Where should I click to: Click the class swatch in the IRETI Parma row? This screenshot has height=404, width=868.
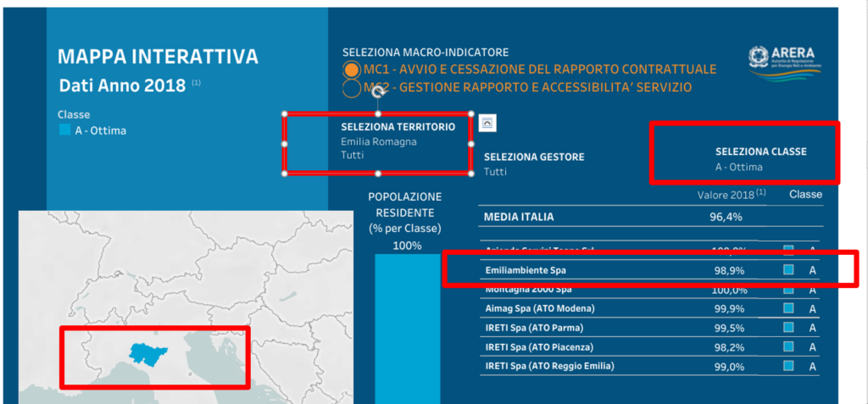(x=789, y=327)
